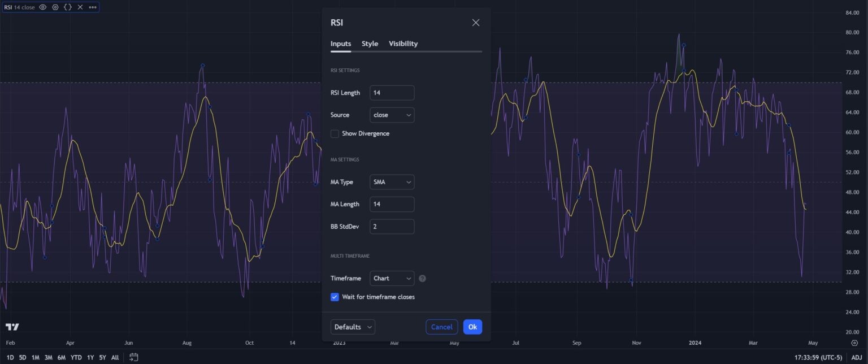Viewport: 868px width, 364px height.
Task: Select the 1D time range
Action: (x=10, y=357)
